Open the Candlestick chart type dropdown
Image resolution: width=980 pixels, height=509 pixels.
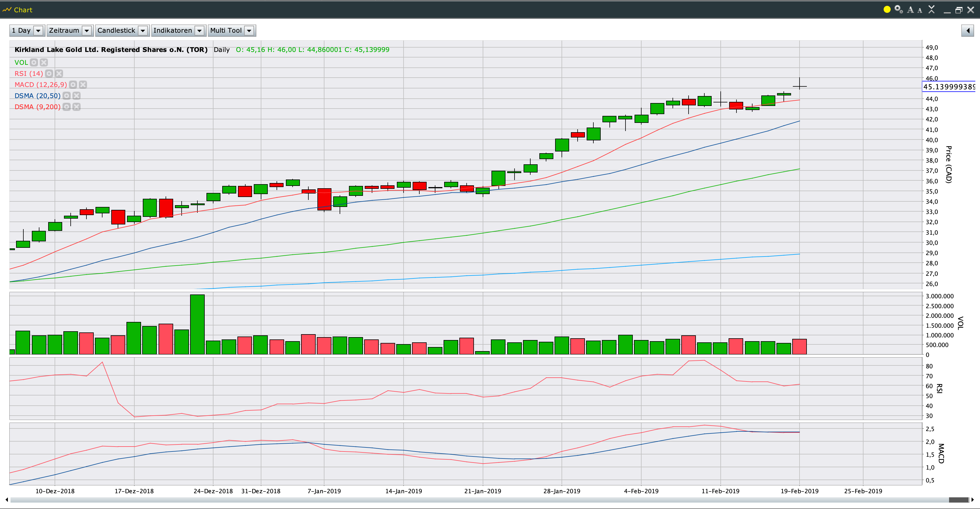[x=143, y=30]
